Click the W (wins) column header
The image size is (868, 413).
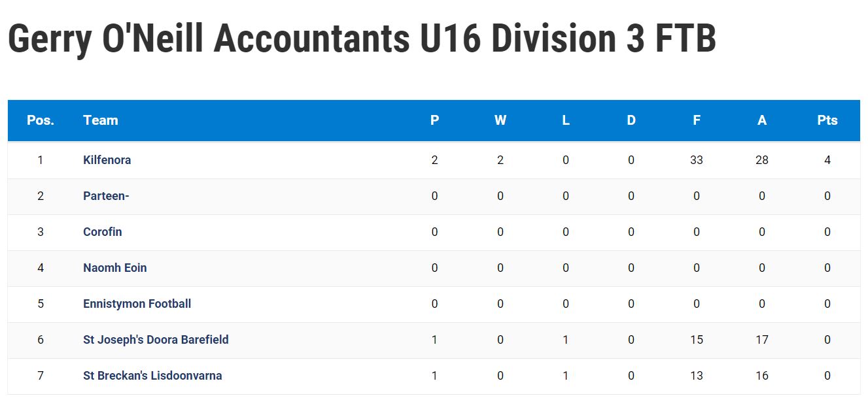[500, 120]
